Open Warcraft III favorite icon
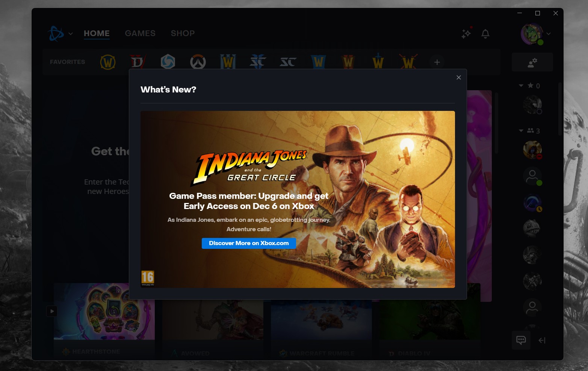Image resolution: width=588 pixels, height=371 pixels. point(228,62)
